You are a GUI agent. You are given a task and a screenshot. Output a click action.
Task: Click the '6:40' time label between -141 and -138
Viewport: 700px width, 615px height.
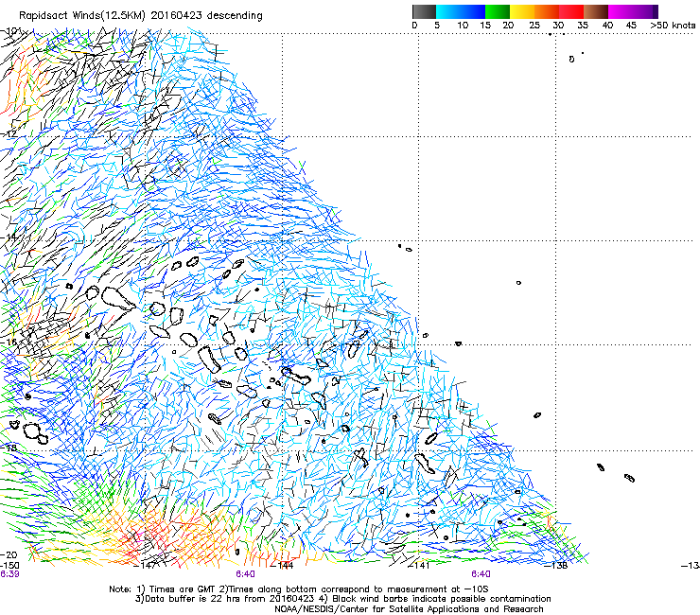481,574
